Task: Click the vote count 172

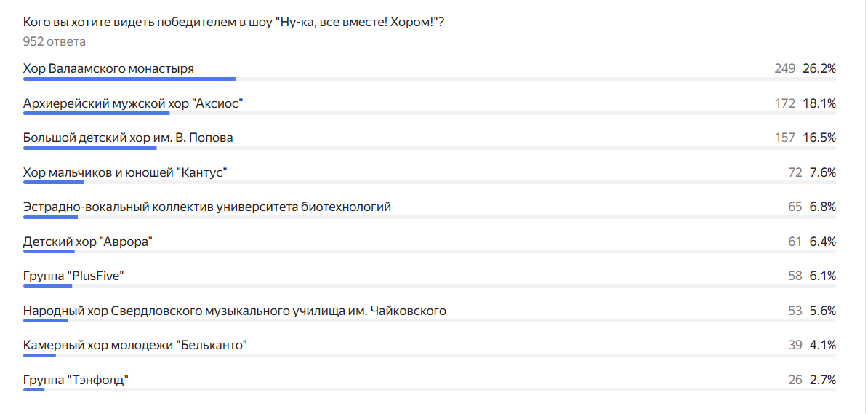Action: (x=785, y=103)
